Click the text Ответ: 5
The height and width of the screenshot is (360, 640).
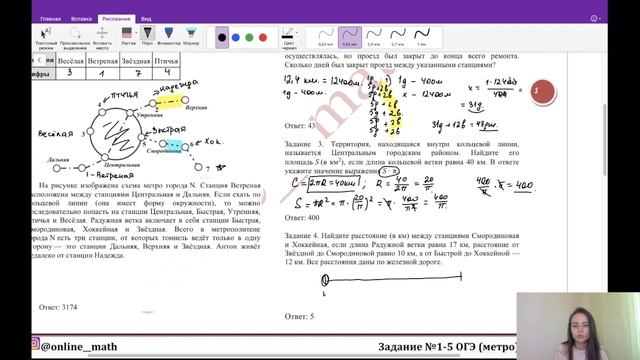point(299,316)
